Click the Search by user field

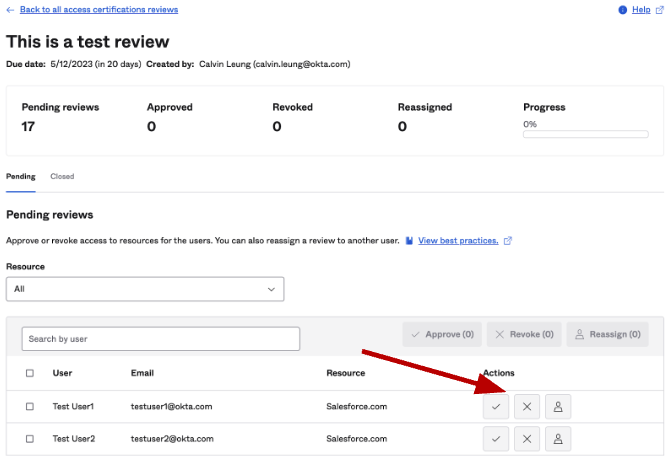click(x=160, y=339)
